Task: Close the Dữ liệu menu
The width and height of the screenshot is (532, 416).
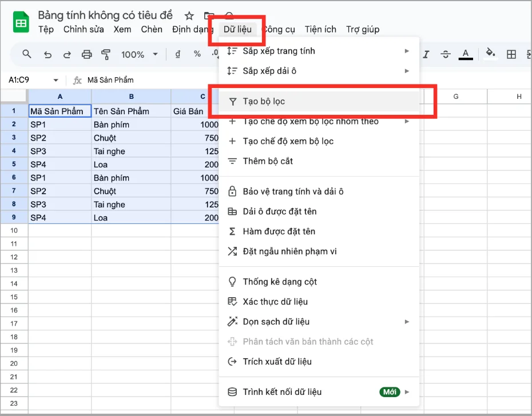Action: point(237,30)
